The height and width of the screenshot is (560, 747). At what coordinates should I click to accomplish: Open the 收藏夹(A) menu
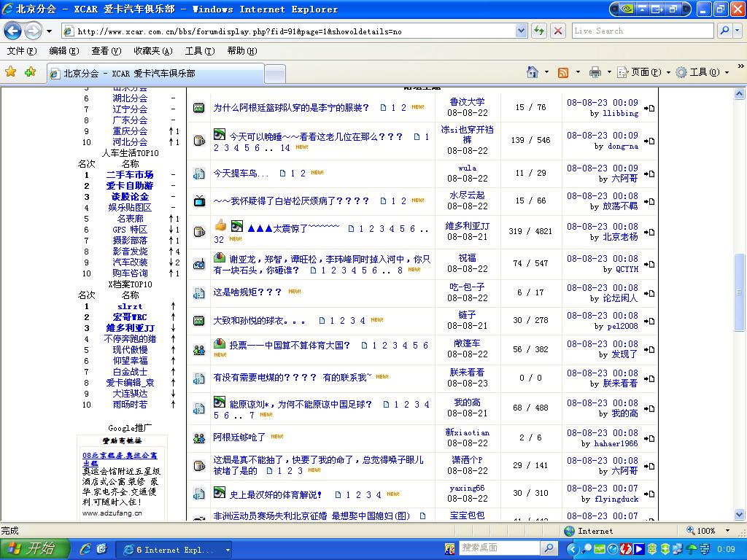(152, 51)
